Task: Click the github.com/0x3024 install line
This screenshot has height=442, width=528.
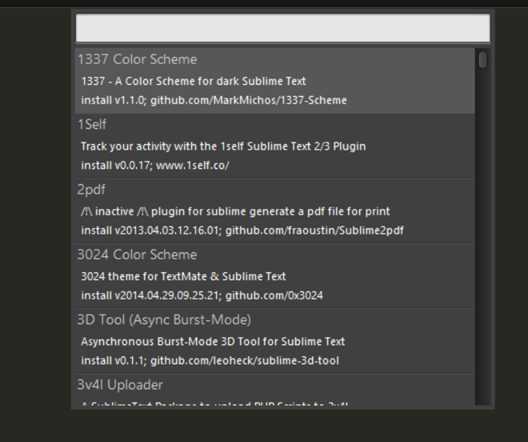Action: 202,296
